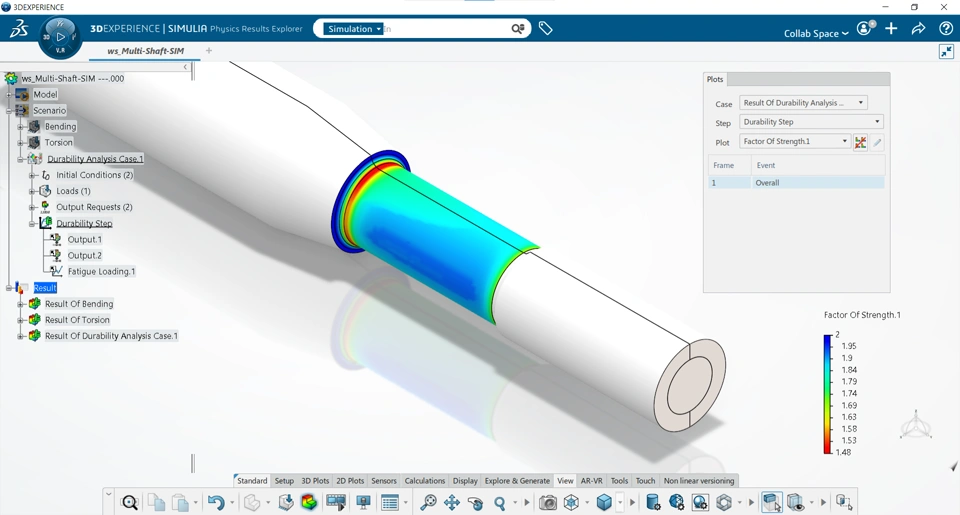Switch to the 3D Plots tab
The height and width of the screenshot is (515, 960).
click(315, 481)
